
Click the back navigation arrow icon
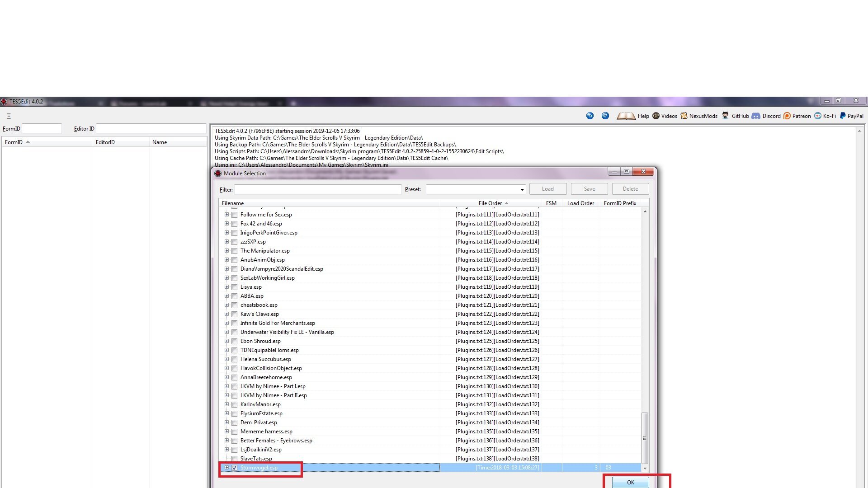pyautogui.click(x=590, y=116)
